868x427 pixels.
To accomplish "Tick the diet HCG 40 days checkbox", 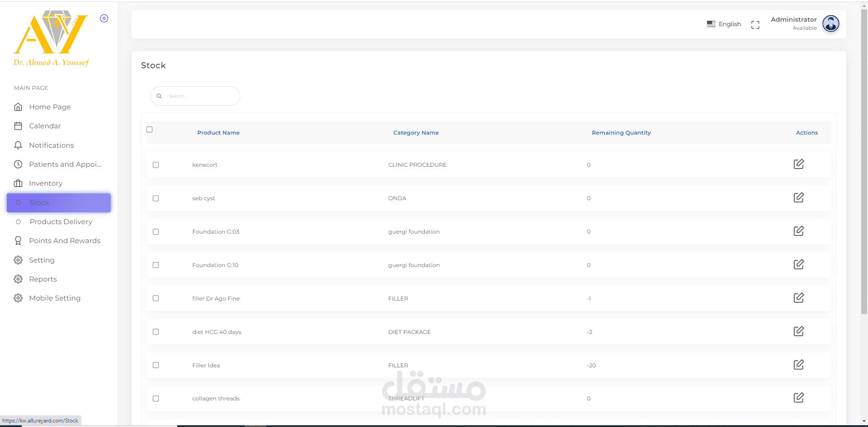I will tap(156, 332).
